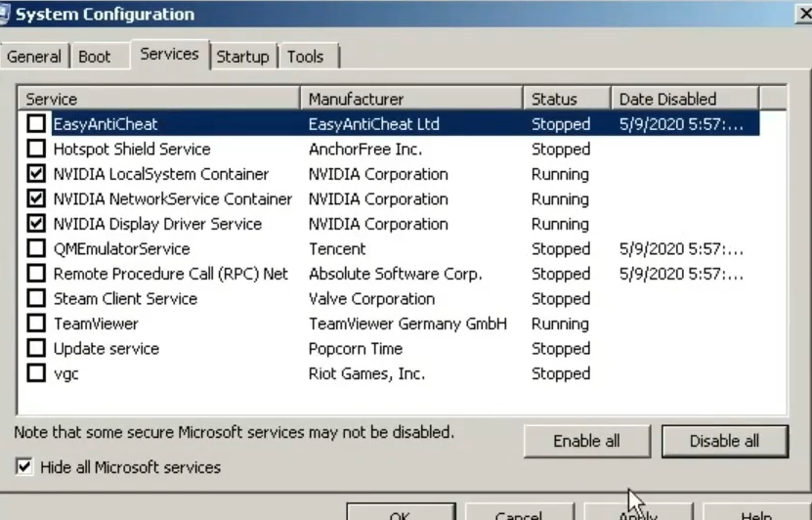Click the Apply button
The width and height of the screenshot is (812, 520).
[638, 512]
